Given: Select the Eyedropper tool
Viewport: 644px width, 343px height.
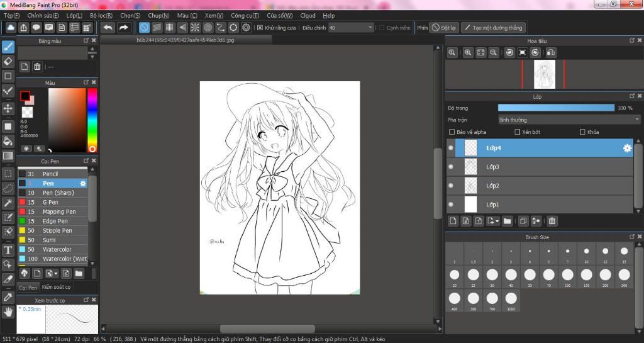Looking at the screenshot, I should (x=8, y=297).
